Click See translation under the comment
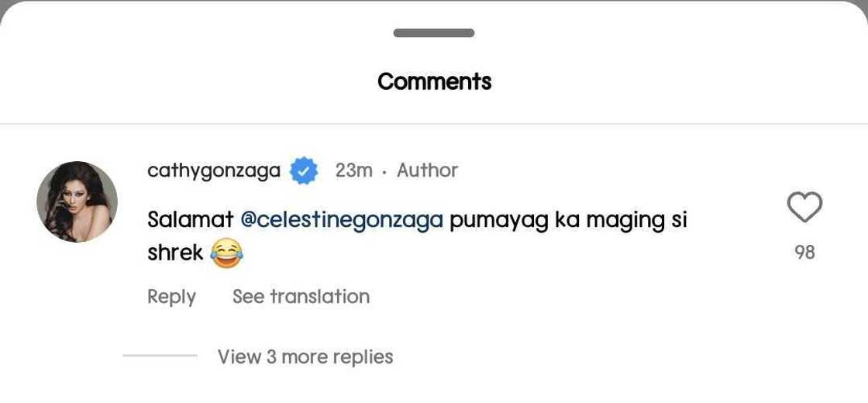 point(301,297)
